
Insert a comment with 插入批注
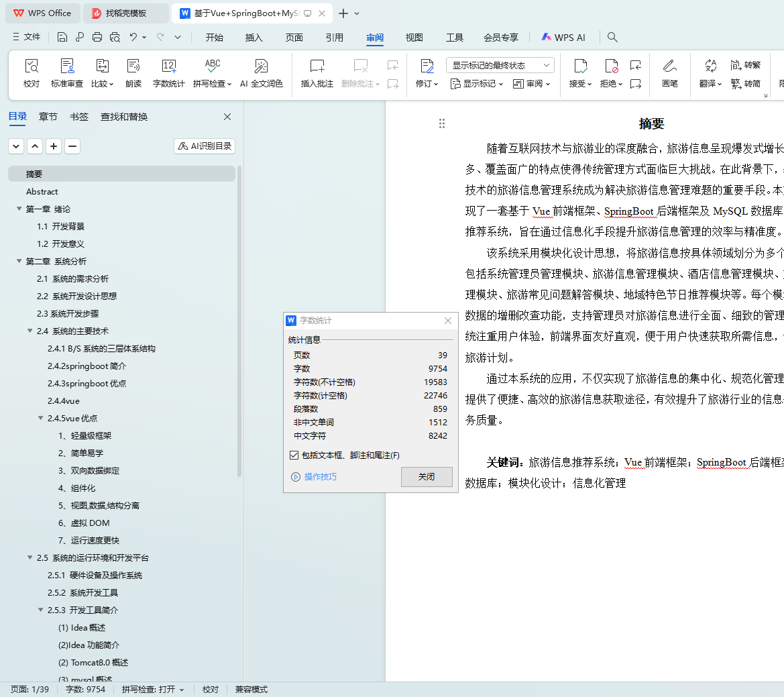point(317,72)
